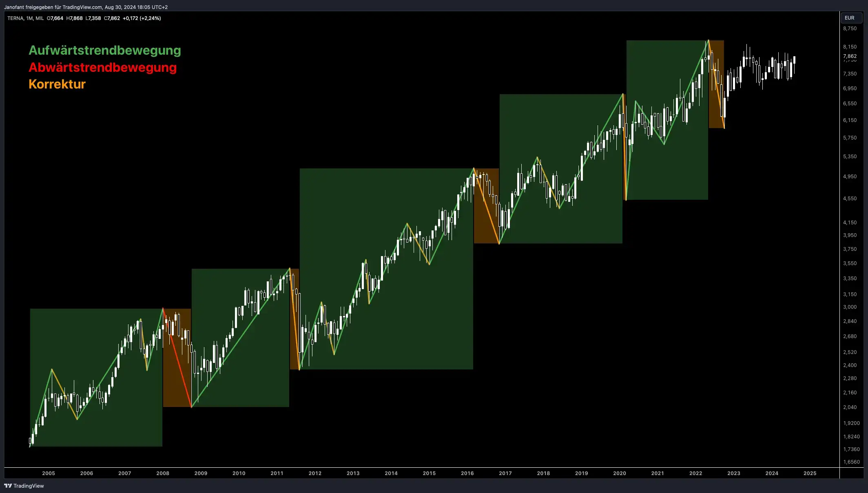This screenshot has height=493, width=868.
Task: Click the 2,680 price axis label
Action: coord(850,336)
